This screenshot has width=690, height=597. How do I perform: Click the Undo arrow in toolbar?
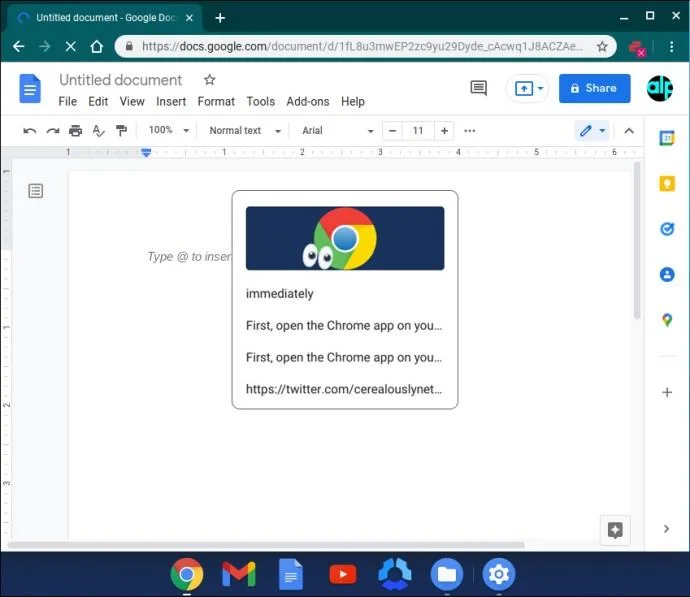(x=29, y=131)
